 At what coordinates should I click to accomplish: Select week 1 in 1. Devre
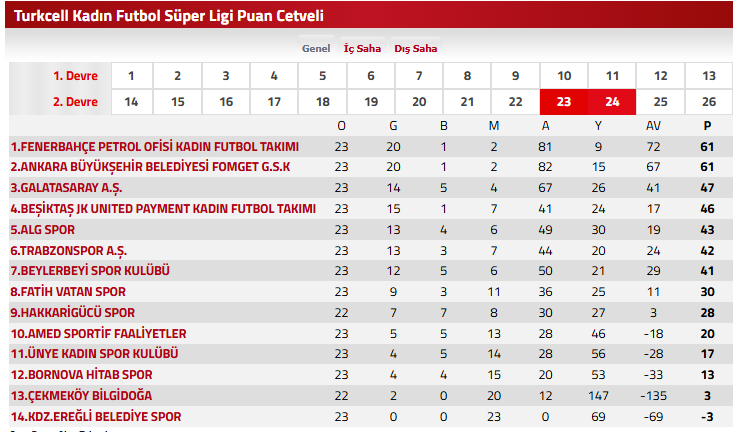130,76
